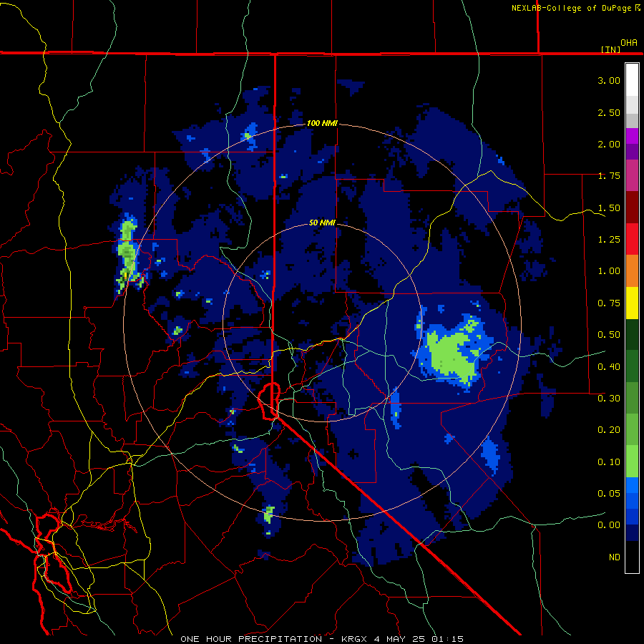644x644 pixels.
Task: Click the KRGX radar site identifier
Action: coord(355,639)
